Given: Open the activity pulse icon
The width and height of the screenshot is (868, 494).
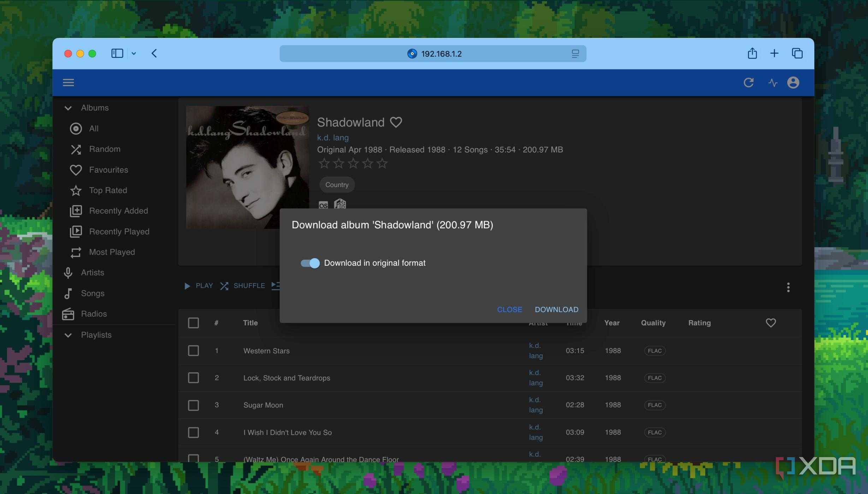Looking at the screenshot, I should click(773, 83).
